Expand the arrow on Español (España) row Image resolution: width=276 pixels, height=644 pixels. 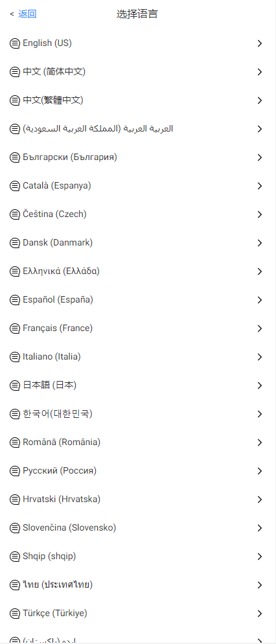tap(260, 300)
